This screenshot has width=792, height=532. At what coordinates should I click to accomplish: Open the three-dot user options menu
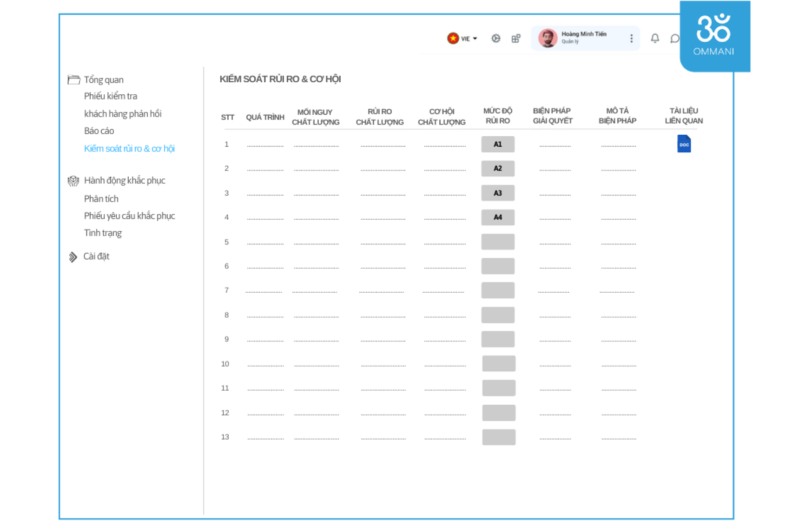631,39
